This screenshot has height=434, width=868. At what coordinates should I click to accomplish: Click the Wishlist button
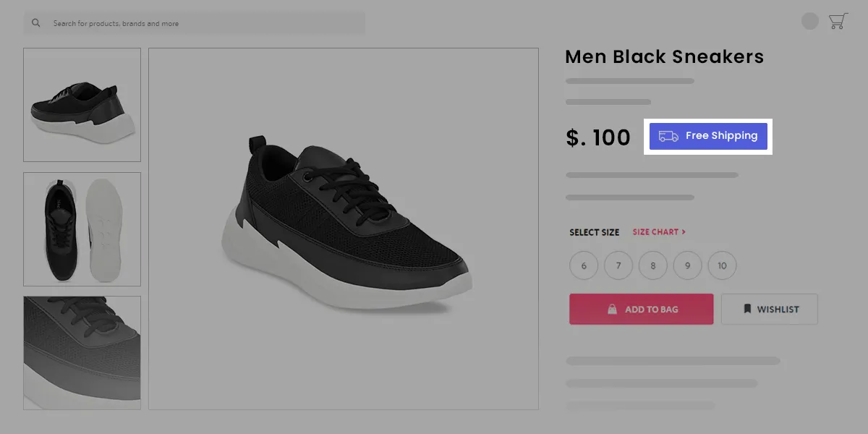[x=770, y=309]
